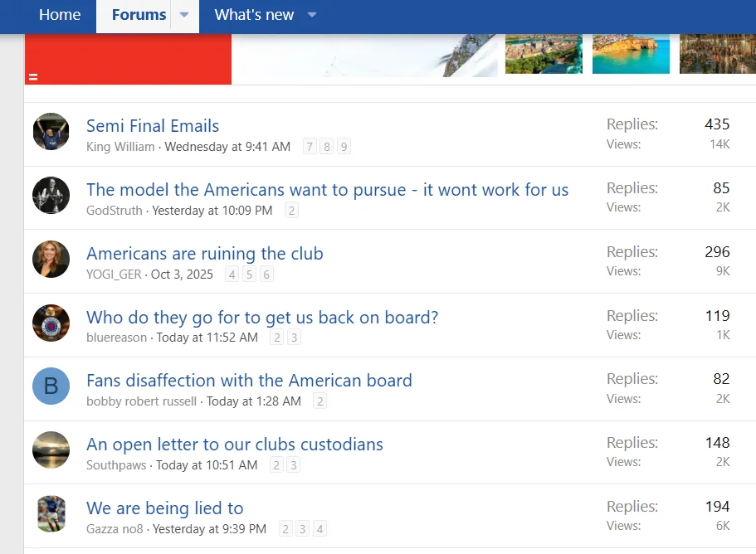
Task: Click GodStruth's profile avatar
Action: point(51,197)
